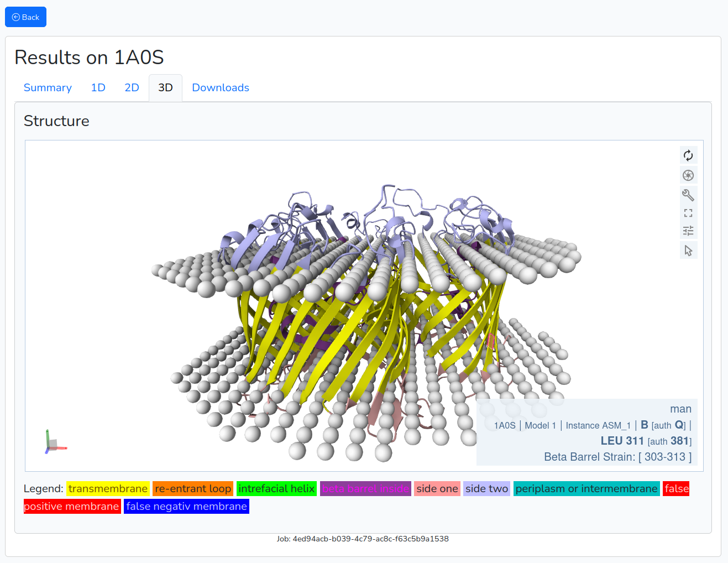Click the purple beta barrel inside legend
The height and width of the screenshot is (563, 728).
(365, 489)
